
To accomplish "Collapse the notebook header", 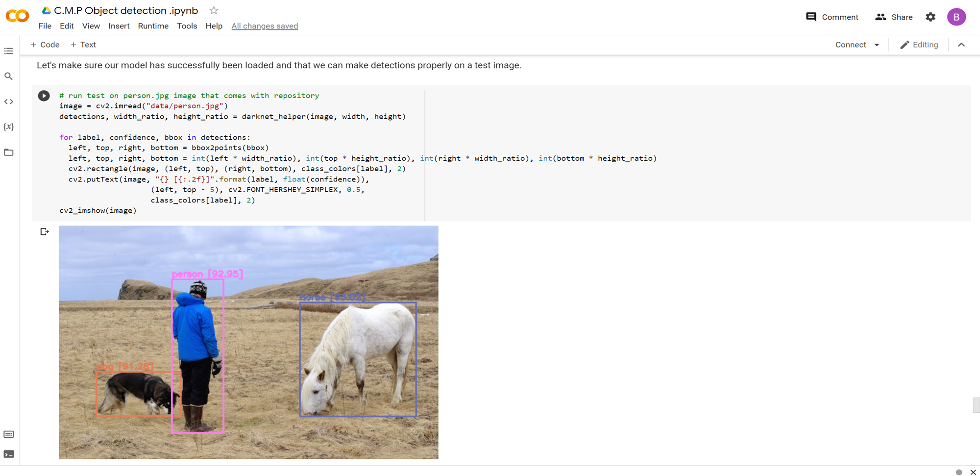I will pyautogui.click(x=961, y=44).
